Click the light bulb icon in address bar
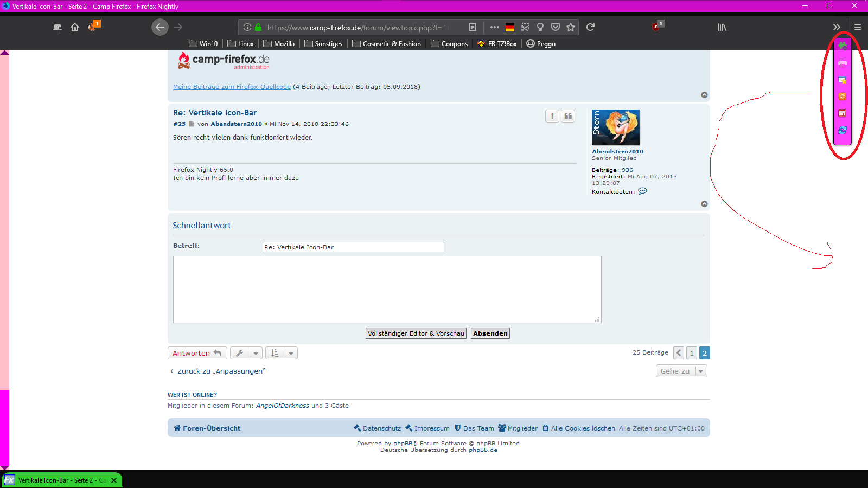 pyautogui.click(x=540, y=27)
